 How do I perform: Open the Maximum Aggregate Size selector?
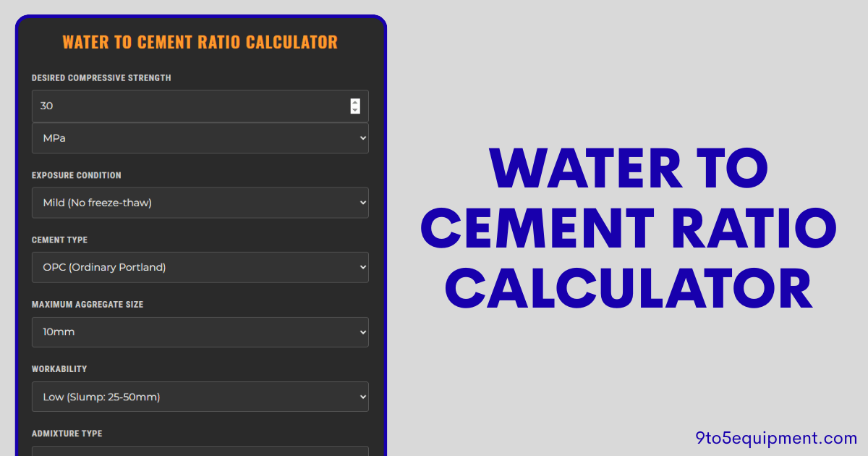click(200, 332)
